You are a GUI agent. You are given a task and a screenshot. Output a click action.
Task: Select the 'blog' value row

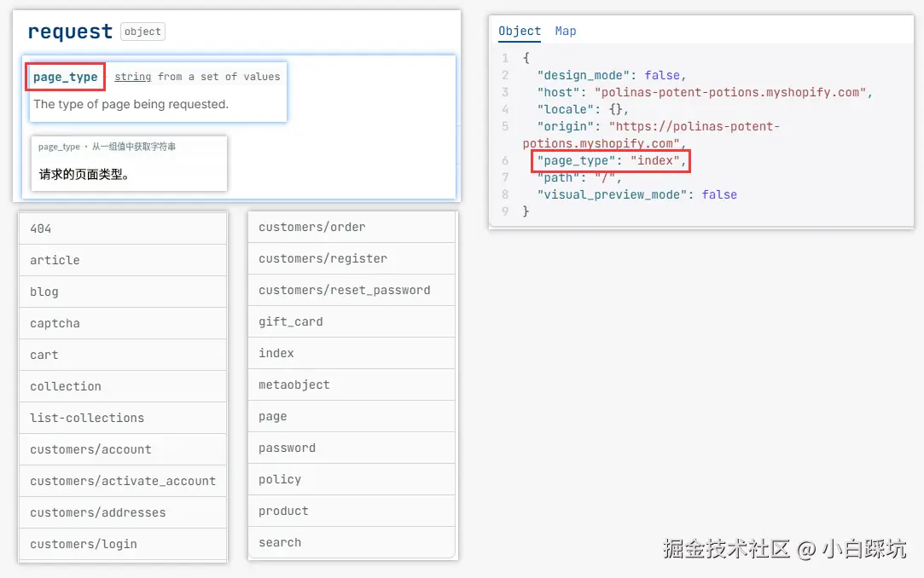point(123,292)
